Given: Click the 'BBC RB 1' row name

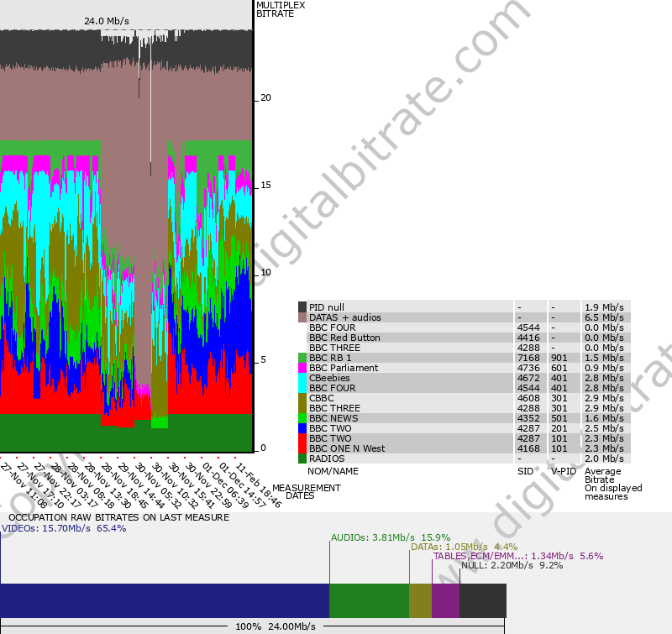Looking at the screenshot, I should 330,358.
